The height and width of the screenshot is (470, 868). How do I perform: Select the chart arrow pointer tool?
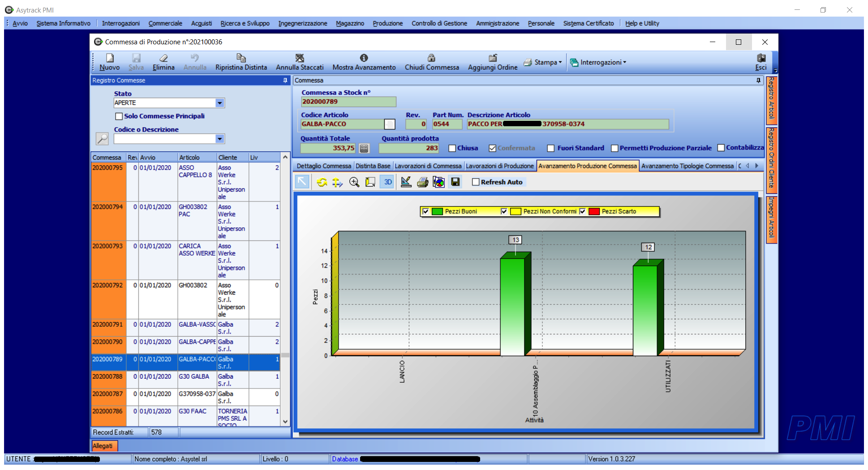pos(302,182)
